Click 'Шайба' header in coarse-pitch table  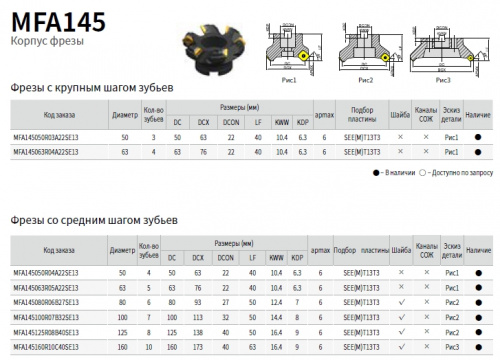click(400, 115)
